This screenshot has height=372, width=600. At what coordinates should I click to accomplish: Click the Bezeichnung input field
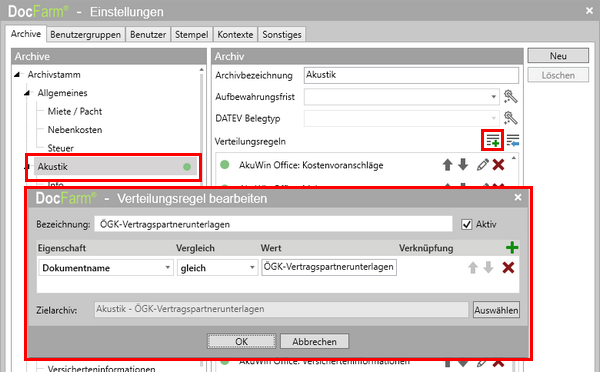point(273,224)
